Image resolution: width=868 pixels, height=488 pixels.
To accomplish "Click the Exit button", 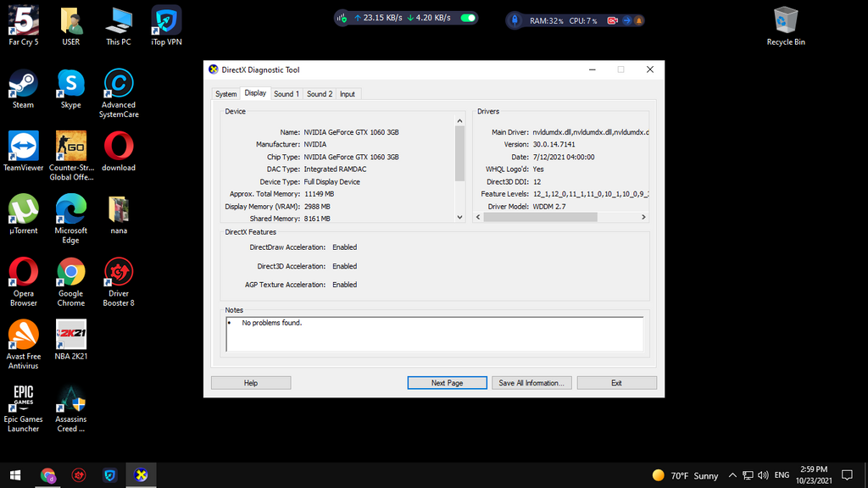I will [617, 383].
